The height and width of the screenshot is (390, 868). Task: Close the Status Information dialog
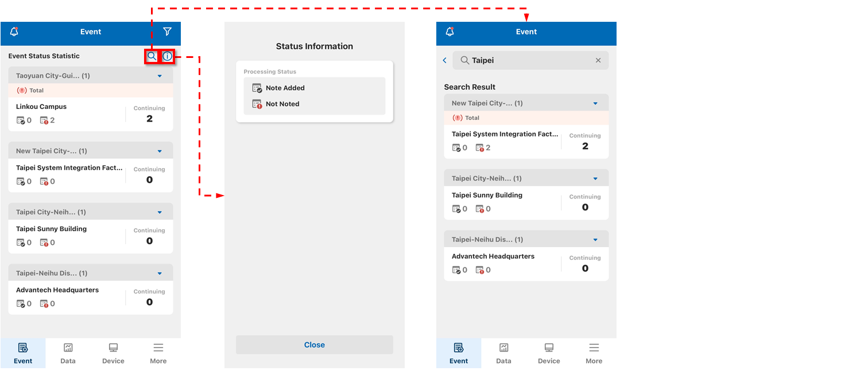click(314, 345)
